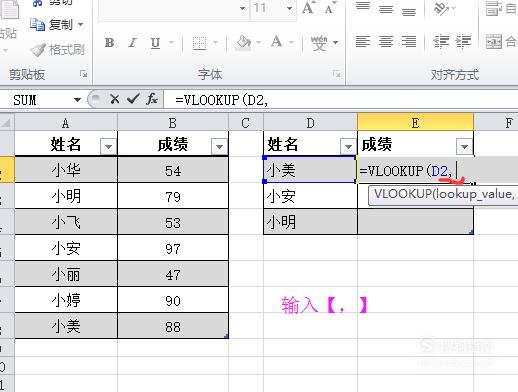Click the Copy (复制) button

[x=52, y=25]
